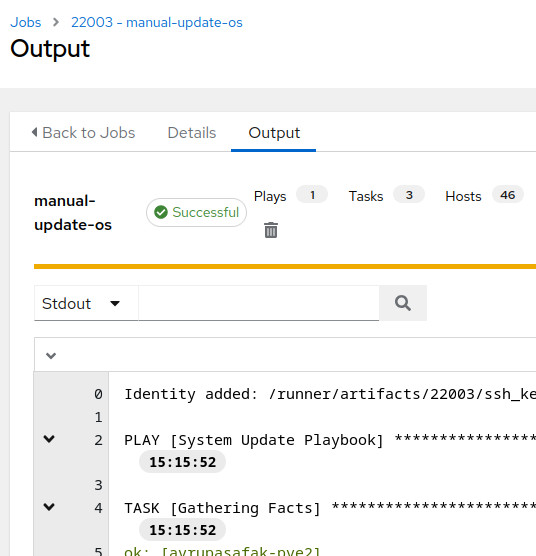
Task: Open the Stdout filter dropdown
Action: tap(86, 304)
